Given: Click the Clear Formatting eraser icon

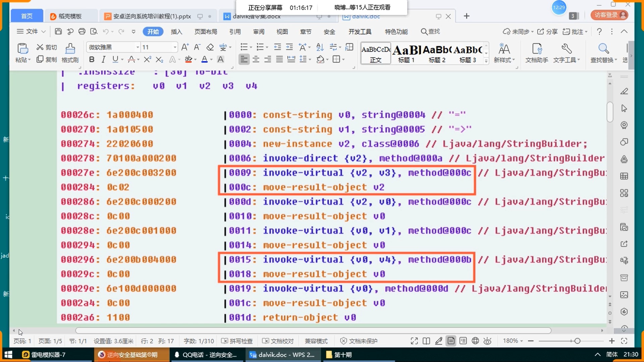Looking at the screenshot, I should coord(210,47).
